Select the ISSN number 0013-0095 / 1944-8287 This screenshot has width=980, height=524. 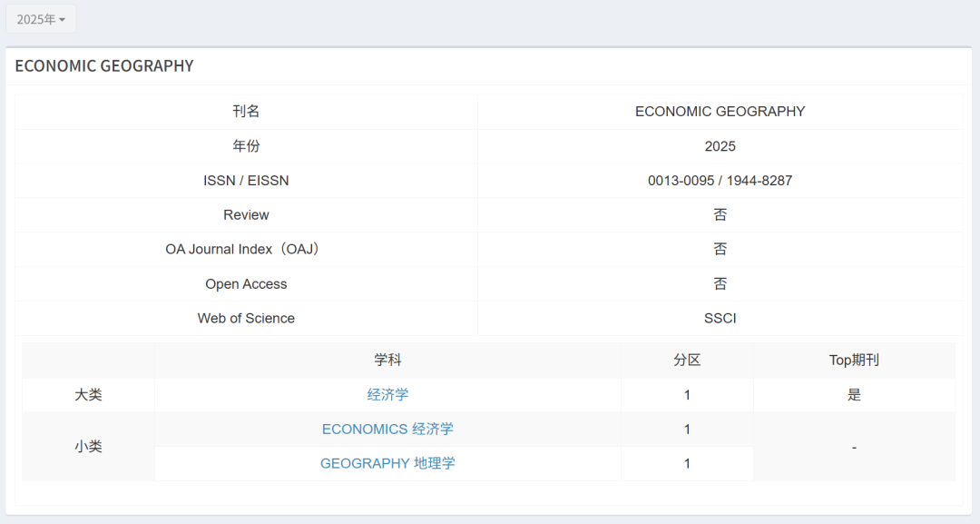point(720,181)
